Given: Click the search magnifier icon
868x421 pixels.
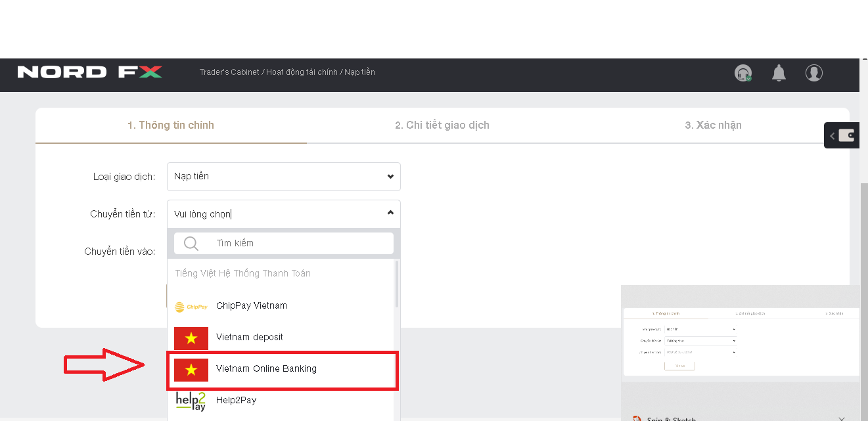Looking at the screenshot, I should tap(191, 244).
